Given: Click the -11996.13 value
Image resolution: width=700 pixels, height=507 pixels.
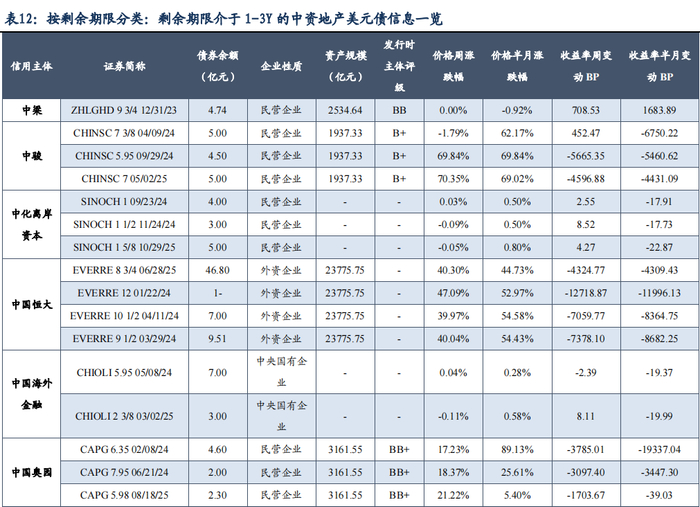Looking at the screenshot, I should pyautogui.click(x=659, y=293).
